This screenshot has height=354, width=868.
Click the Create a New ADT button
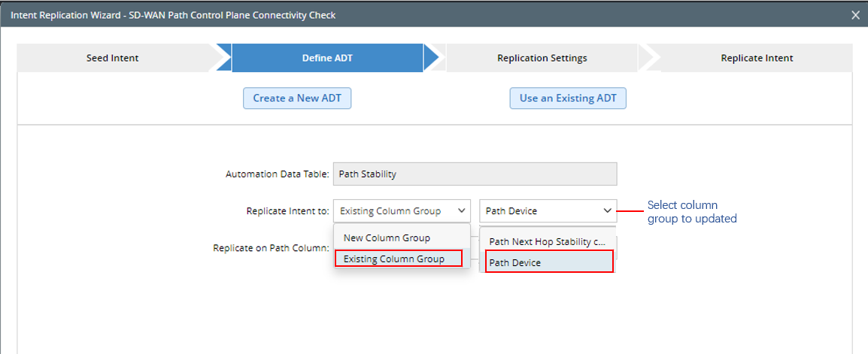297,98
